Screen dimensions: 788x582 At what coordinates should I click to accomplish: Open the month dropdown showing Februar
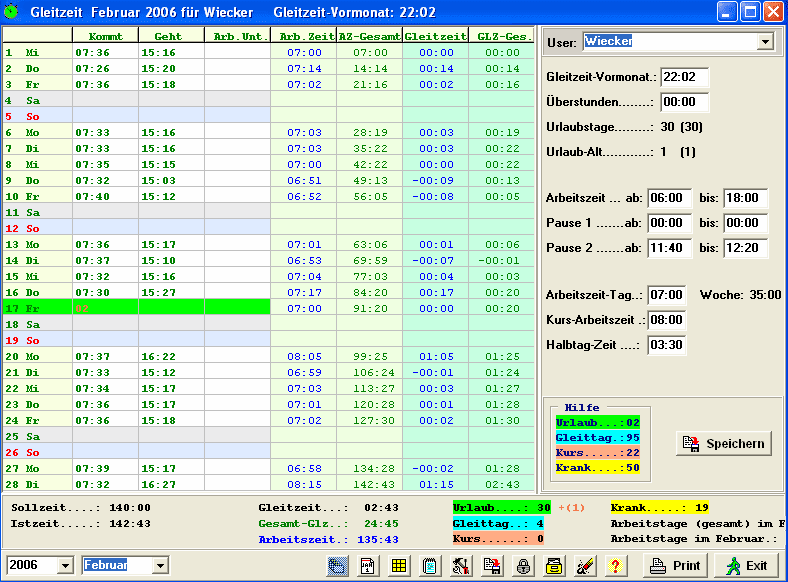[x=160, y=565]
